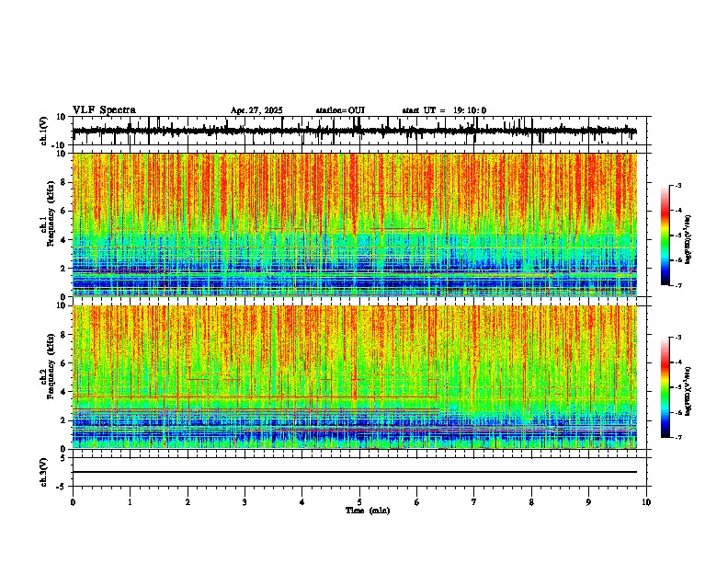Screen dimensions: 728x563
Task: Click the '-3' tick on ch.1 colorbar
Action: tap(678, 186)
